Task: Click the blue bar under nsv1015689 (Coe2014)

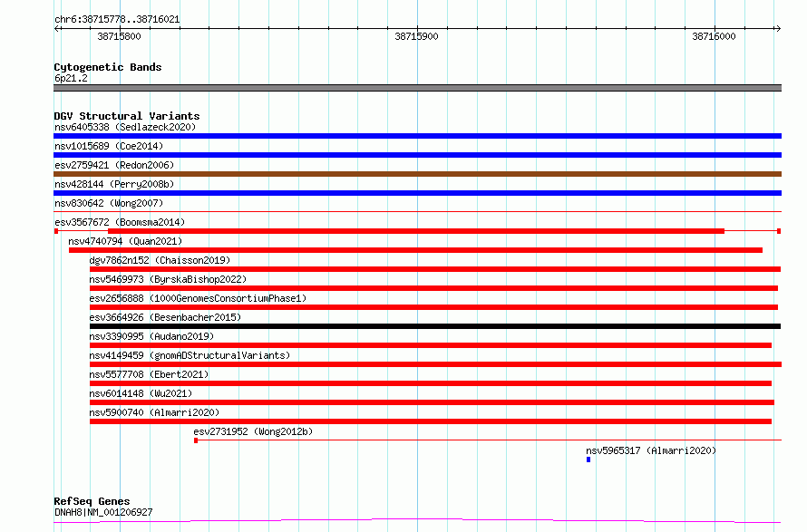Action: pos(417,155)
